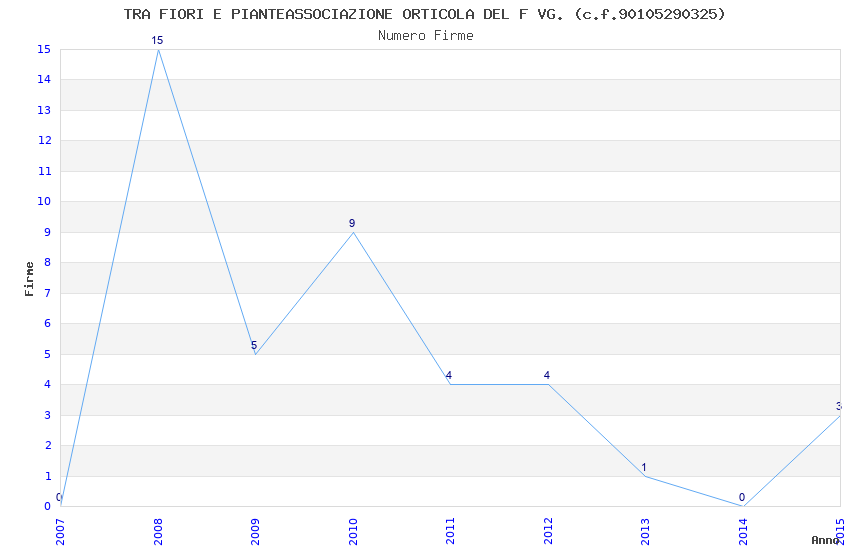
Task: Click the 'Numero Firme' subtitle
Action: pos(426,36)
